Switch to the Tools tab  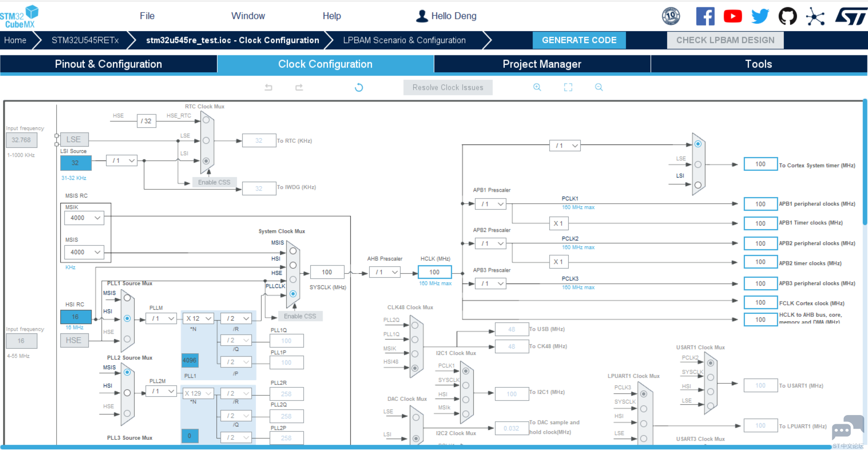click(x=759, y=64)
